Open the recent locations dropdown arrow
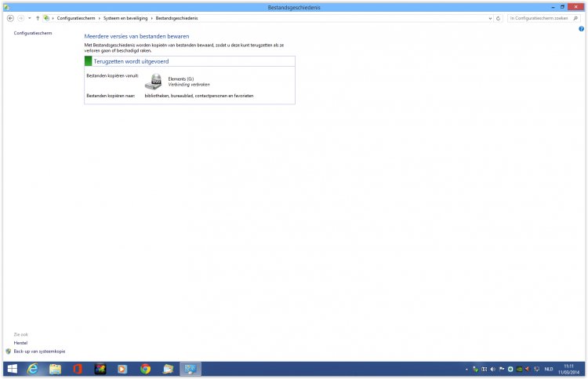588x379 pixels. pos(30,18)
